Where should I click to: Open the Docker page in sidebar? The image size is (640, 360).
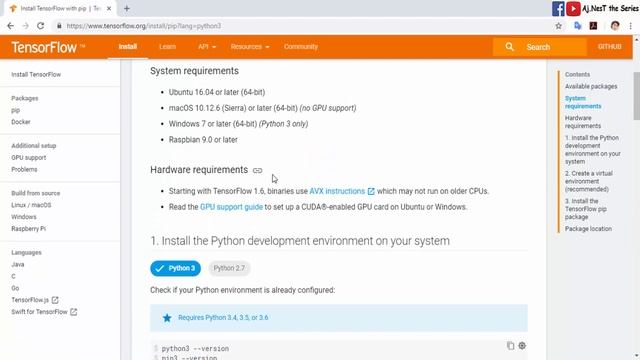click(x=21, y=122)
